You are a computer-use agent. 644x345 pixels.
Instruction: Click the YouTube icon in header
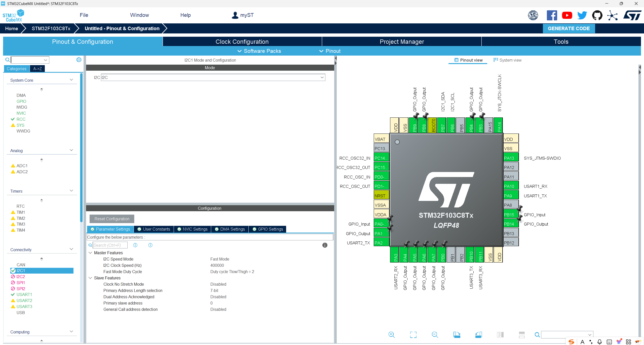[567, 15]
